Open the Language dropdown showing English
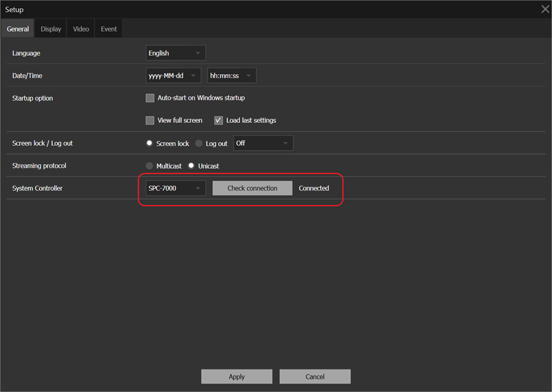This screenshot has height=392, width=552. 175,53
